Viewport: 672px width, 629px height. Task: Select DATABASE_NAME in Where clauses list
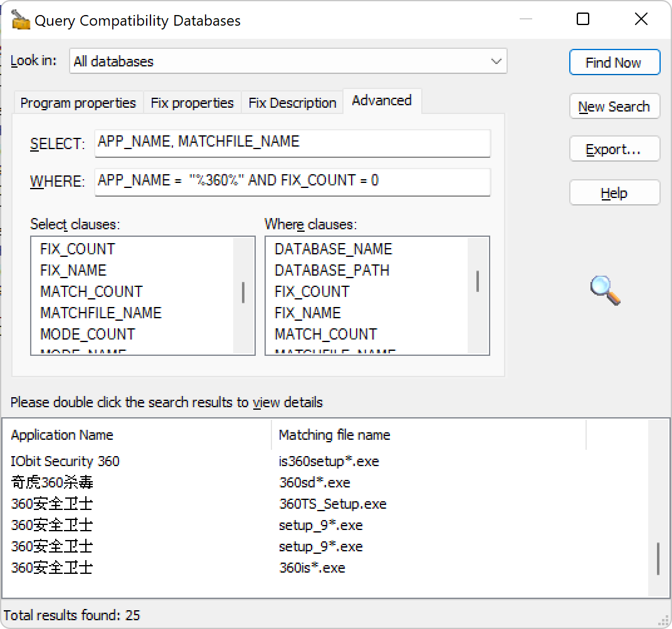click(x=333, y=249)
